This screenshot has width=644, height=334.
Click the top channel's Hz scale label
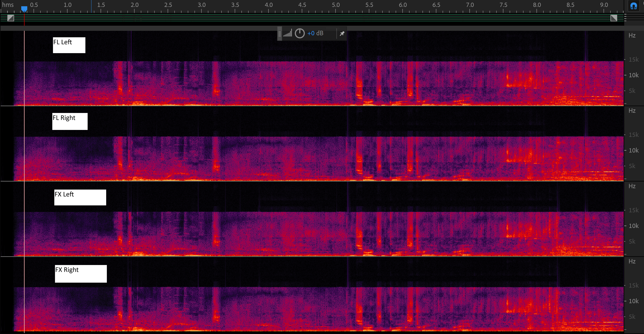point(632,35)
